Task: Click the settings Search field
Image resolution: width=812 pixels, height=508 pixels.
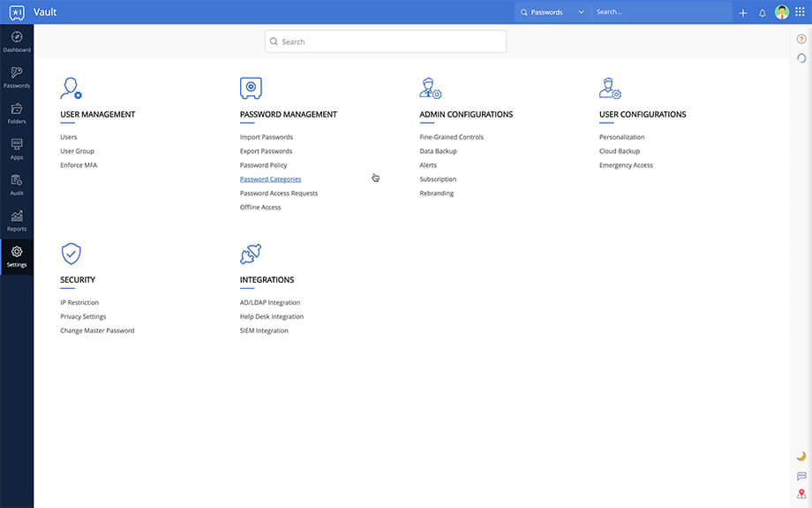Action: 386,42
